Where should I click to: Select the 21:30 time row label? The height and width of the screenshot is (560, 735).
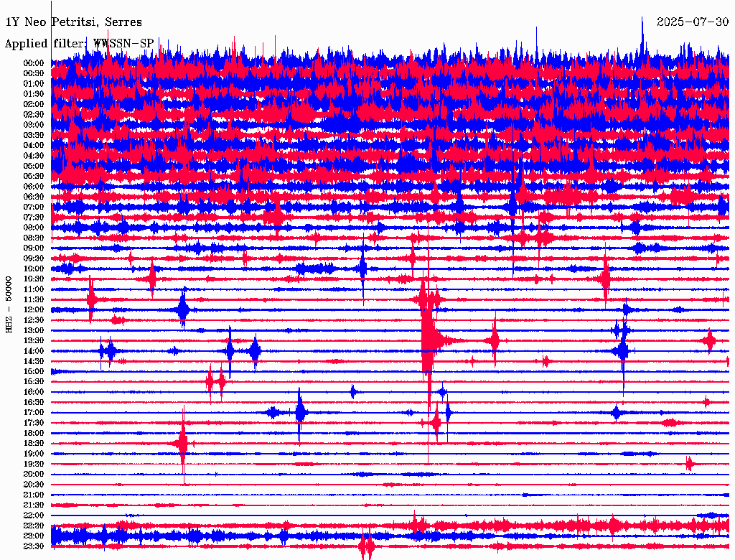coord(34,505)
